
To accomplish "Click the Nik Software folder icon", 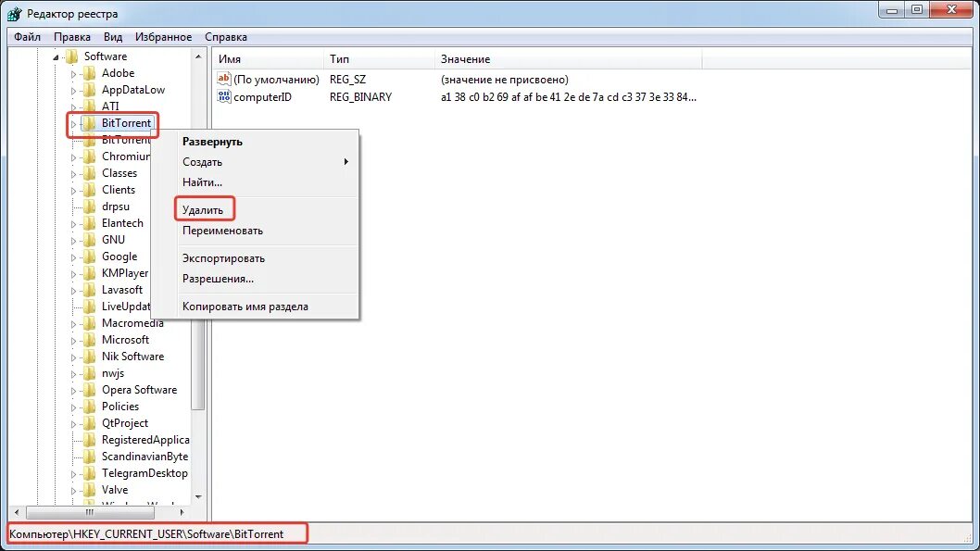I will pos(89,357).
